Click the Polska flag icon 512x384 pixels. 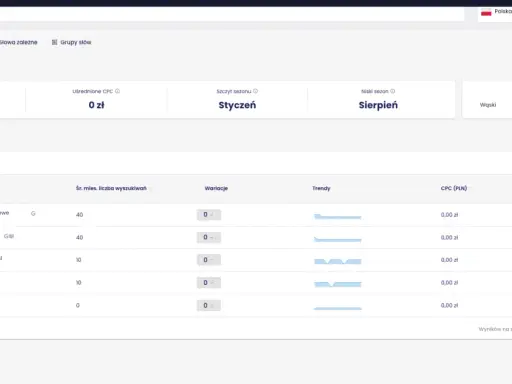coord(486,13)
